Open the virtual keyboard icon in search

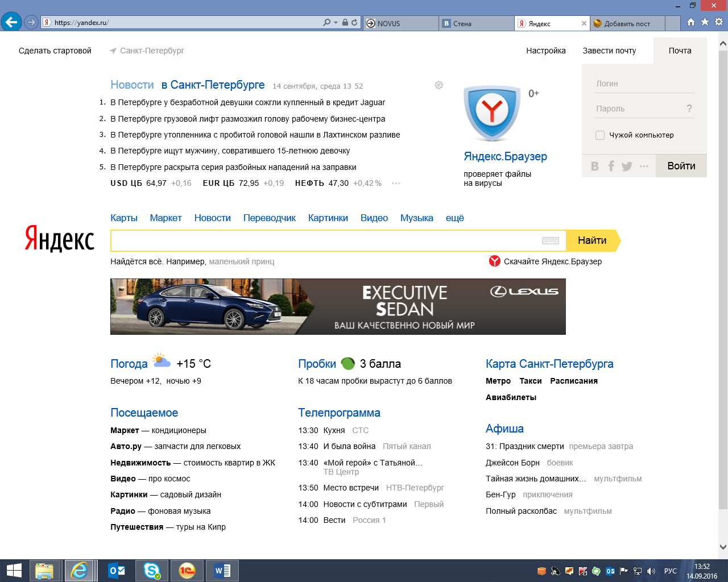point(551,240)
